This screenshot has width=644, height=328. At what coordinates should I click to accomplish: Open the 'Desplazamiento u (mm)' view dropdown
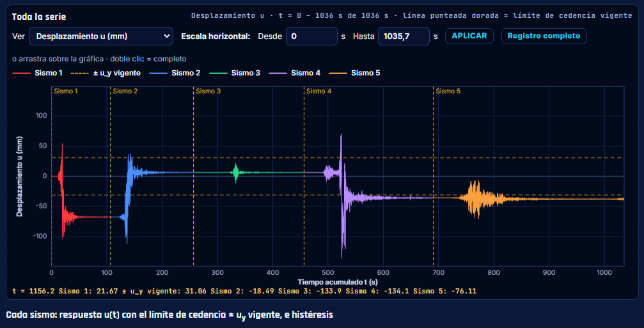tap(101, 36)
